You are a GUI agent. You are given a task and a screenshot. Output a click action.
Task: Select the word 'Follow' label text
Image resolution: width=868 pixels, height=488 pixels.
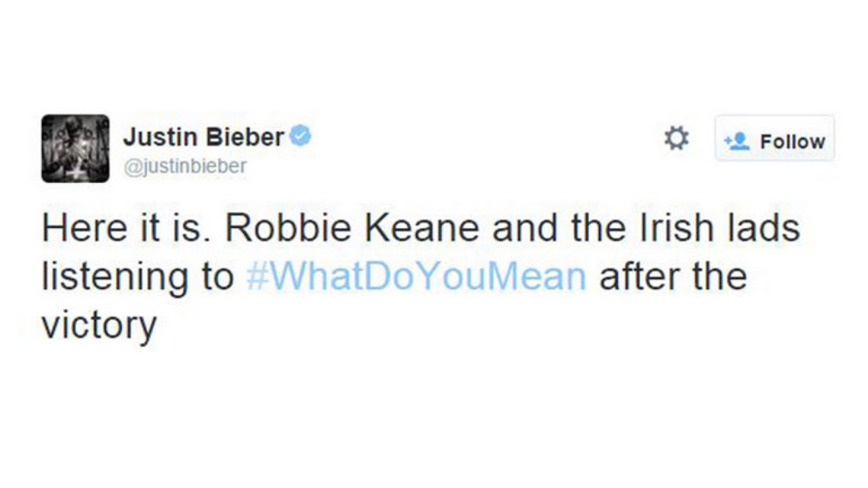[x=793, y=141]
